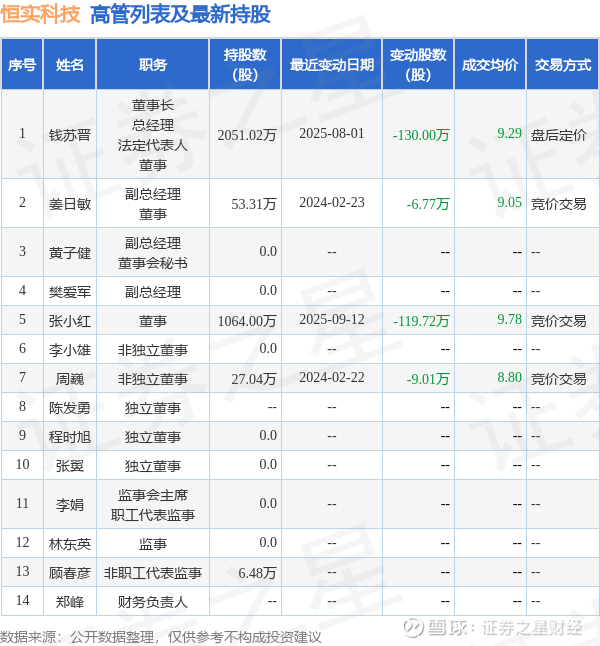Click 董事会秘书 in 黄子健's row
Image resolution: width=600 pixels, height=646 pixels.
coord(153,262)
